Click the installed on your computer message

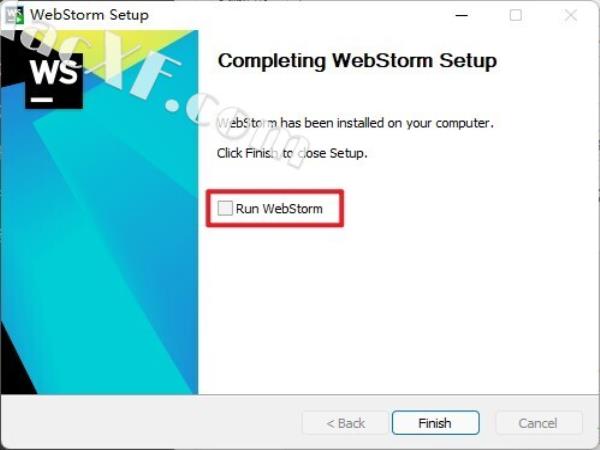tap(355, 123)
